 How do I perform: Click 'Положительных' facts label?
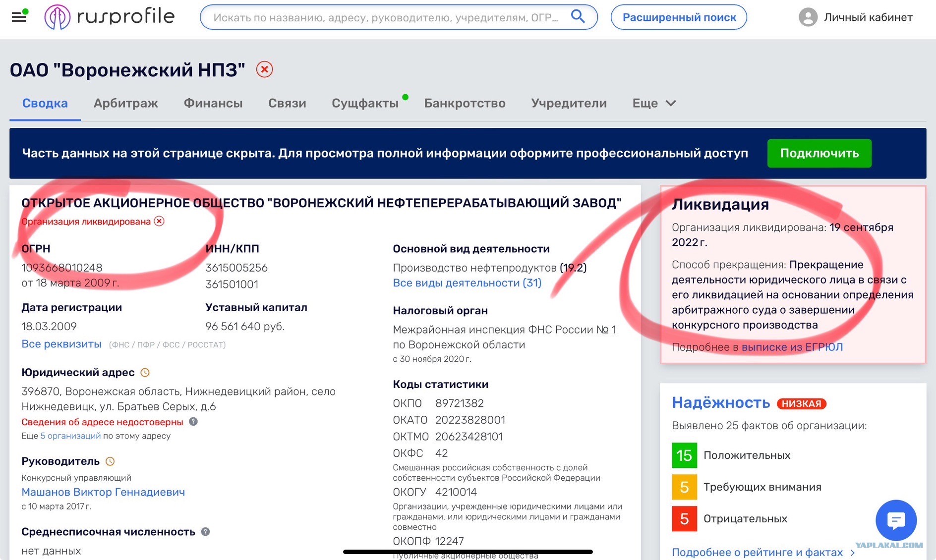(747, 455)
